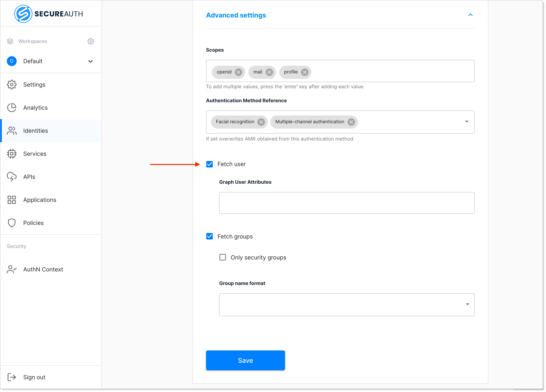Click the Facial recognition chip label

(x=235, y=122)
